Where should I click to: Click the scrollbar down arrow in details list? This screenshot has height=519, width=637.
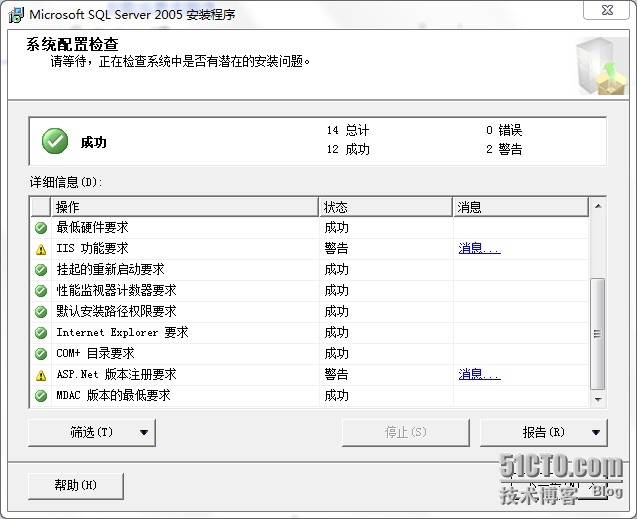click(x=598, y=400)
